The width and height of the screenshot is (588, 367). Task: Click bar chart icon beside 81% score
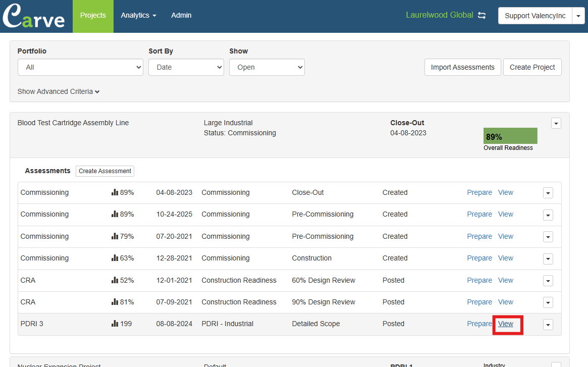tap(115, 302)
